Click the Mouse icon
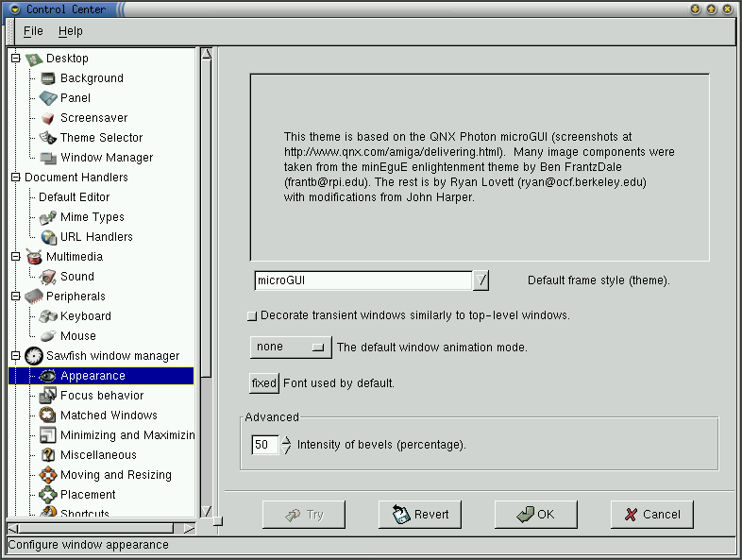 click(48, 336)
